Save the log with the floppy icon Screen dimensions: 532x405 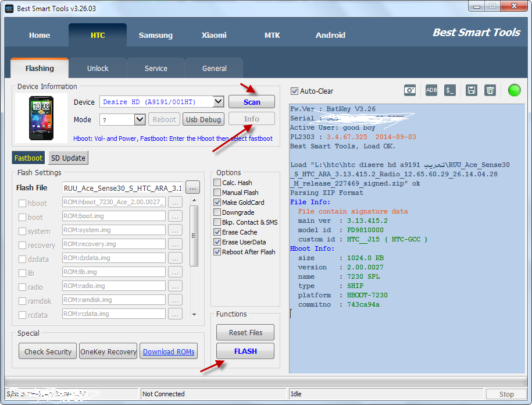pos(472,90)
